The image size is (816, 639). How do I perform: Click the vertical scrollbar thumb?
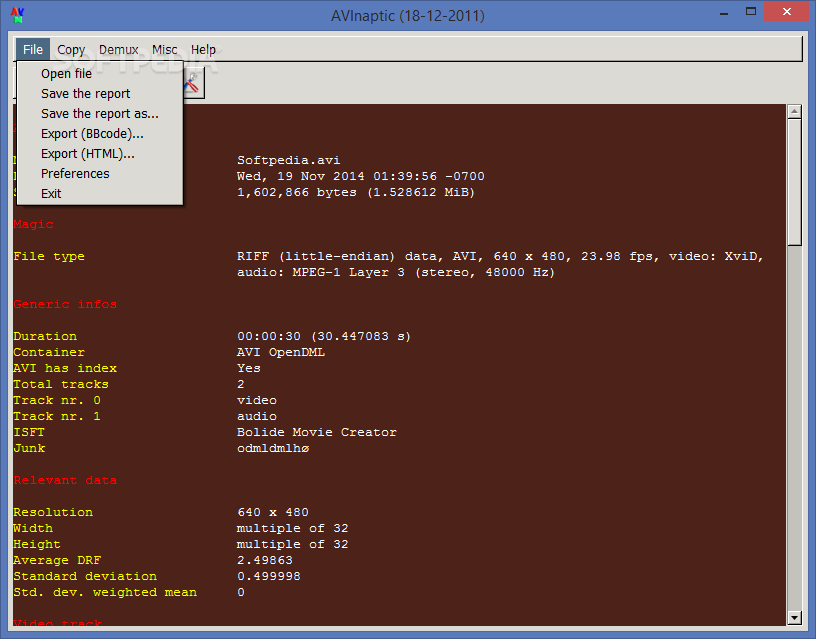[x=794, y=182]
